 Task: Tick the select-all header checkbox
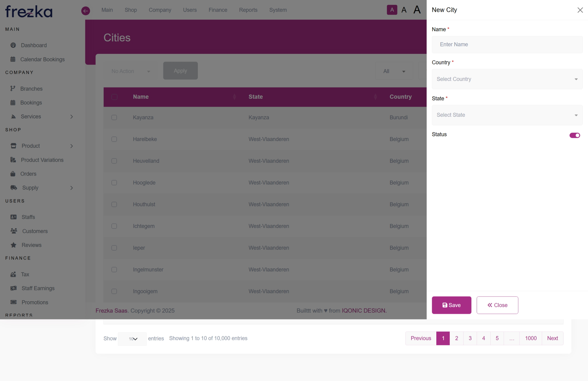coord(114,97)
